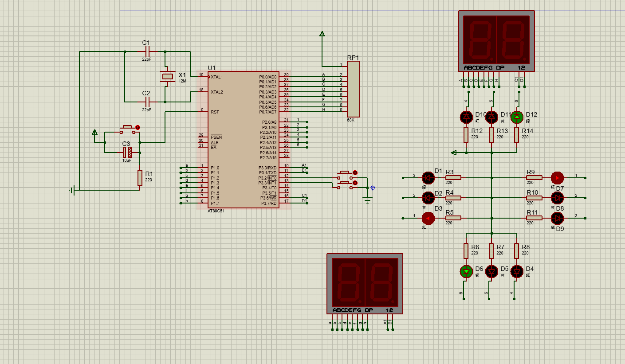
Task: Select resistor R14 symbol
Action: pos(517,135)
